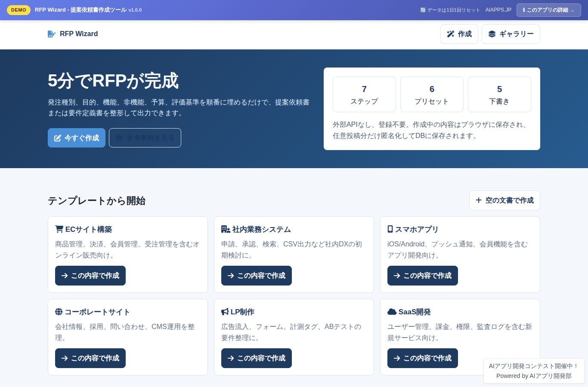
Task: Click the 社内業務システム card title
Action: point(261,229)
